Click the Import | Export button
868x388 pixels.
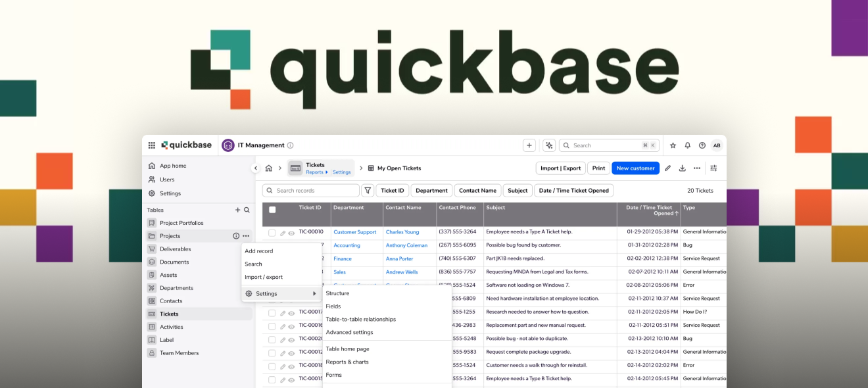pyautogui.click(x=560, y=168)
